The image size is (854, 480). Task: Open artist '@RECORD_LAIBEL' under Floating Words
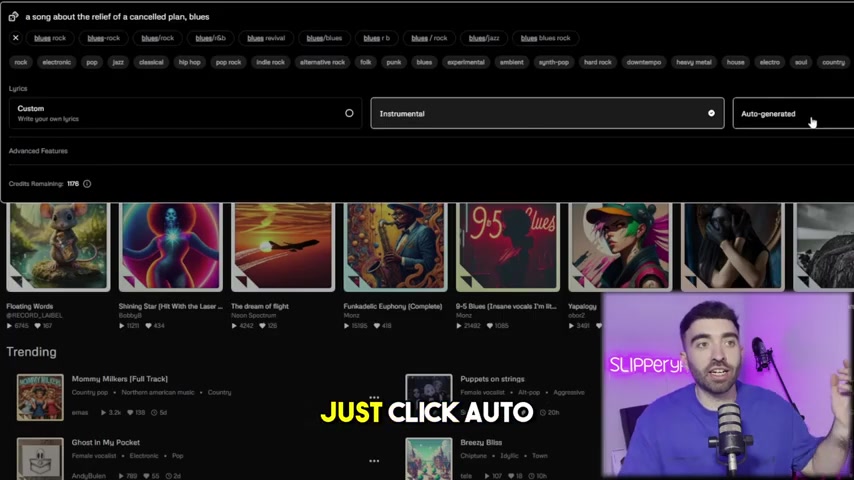34,315
